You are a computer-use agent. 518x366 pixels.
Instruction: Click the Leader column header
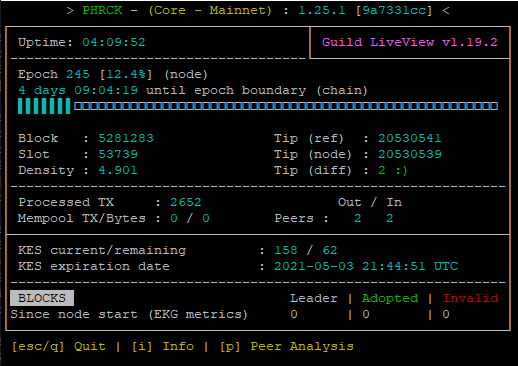(314, 298)
